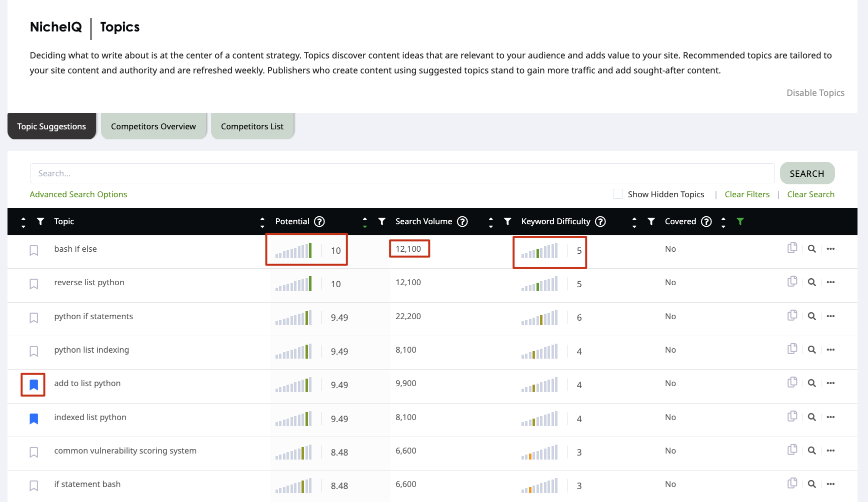
Task: Copy the 'python if statements' topic
Action: pos(792,315)
